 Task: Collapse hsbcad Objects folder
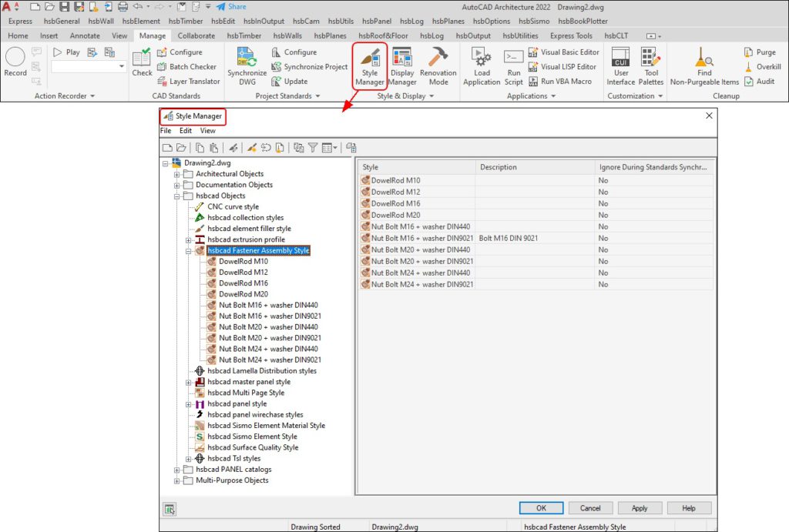pyautogui.click(x=177, y=196)
